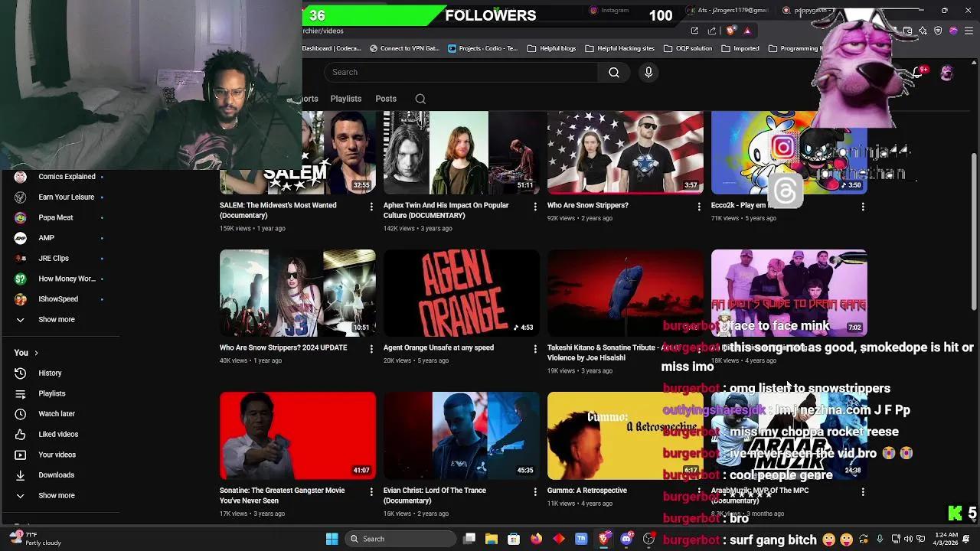Open Windows Start menu
Image resolution: width=980 pixels, height=551 pixels.
[x=332, y=539]
